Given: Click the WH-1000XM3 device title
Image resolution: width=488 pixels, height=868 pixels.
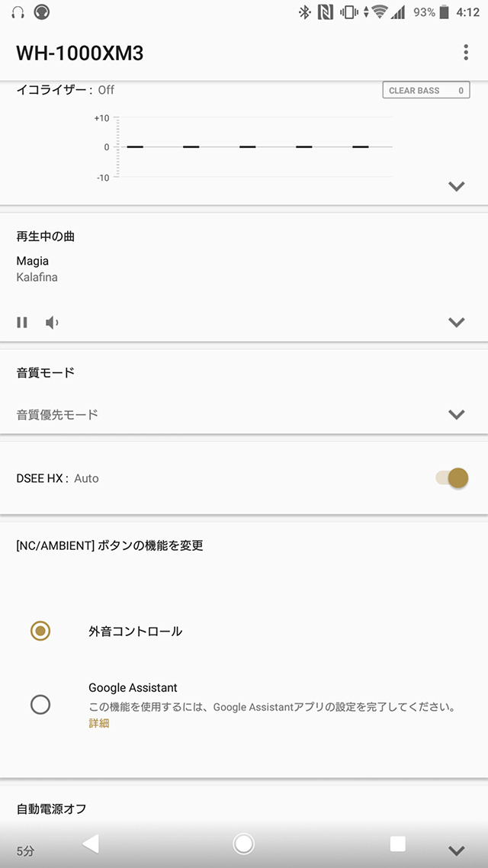Looking at the screenshot, I should [x=80, y=53].
